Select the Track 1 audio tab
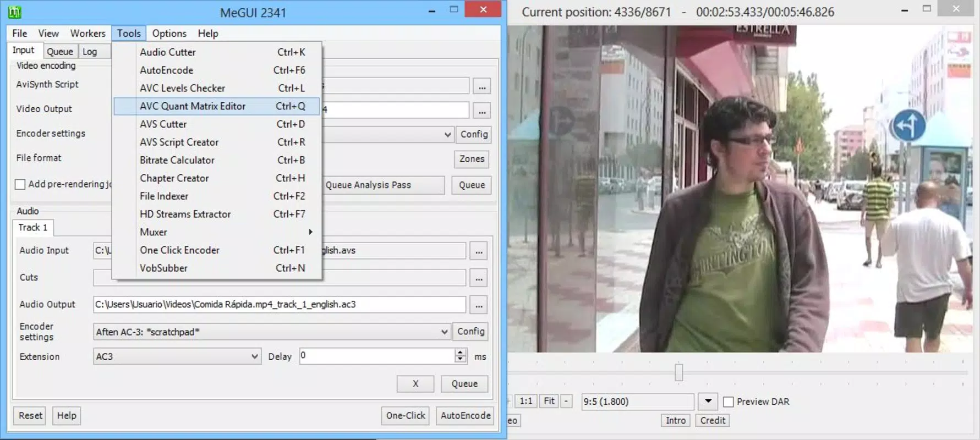980x440 pixels. 33,228
